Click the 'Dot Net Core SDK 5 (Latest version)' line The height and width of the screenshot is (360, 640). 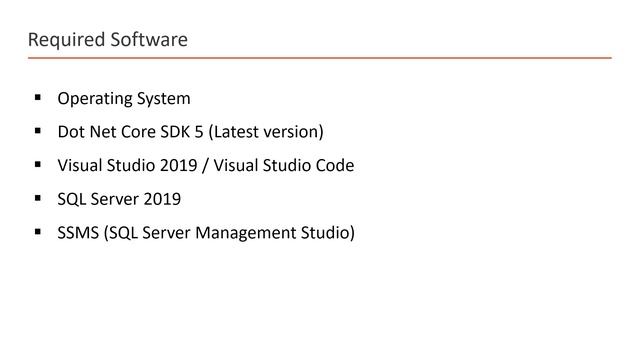click(191, 132)
